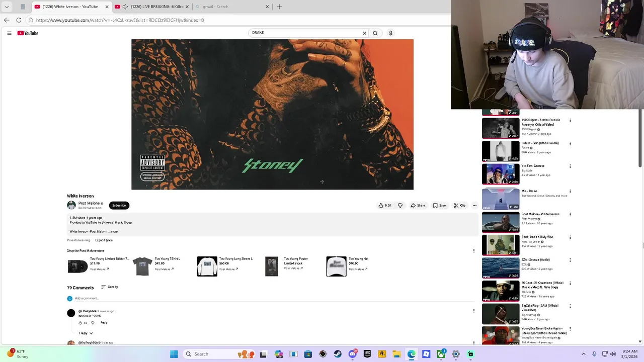This screenshot has width=644, height=362.
Task: Dislike the White Iverson video
Action: 400,205
